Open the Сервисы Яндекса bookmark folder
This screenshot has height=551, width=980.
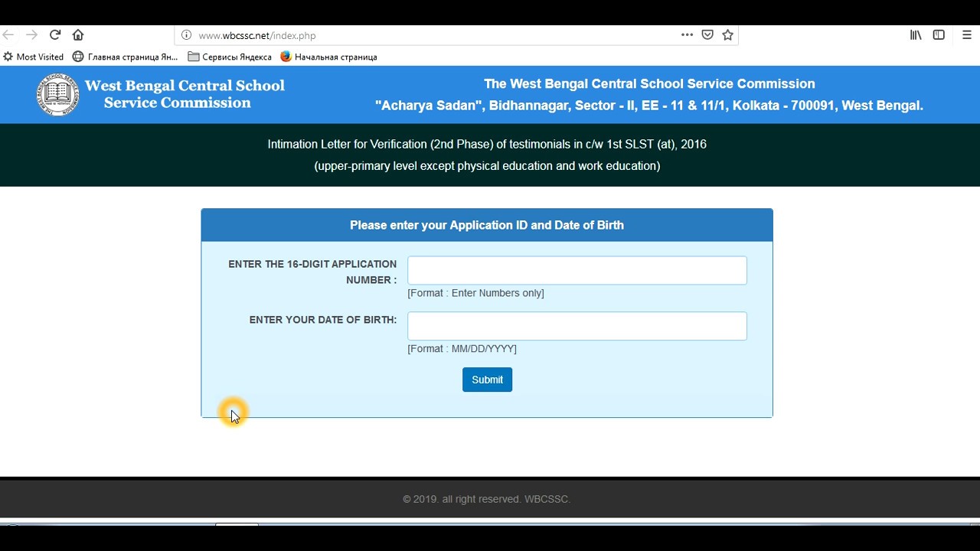[x=230, y=57]
